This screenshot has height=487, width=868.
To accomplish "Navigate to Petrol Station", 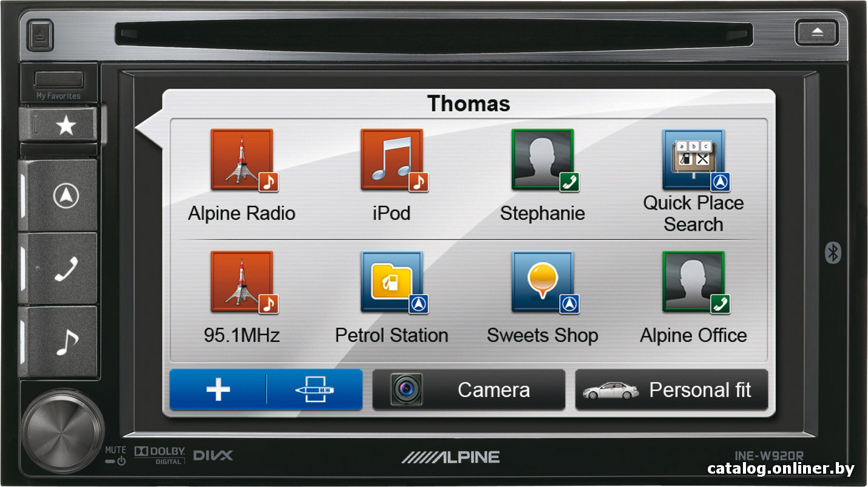I will (x=392, y=298).
